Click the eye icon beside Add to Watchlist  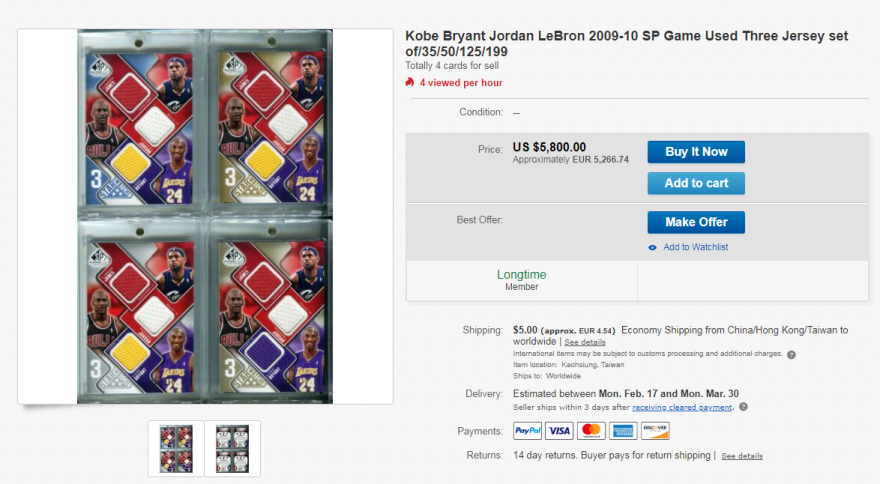(652, 247)
